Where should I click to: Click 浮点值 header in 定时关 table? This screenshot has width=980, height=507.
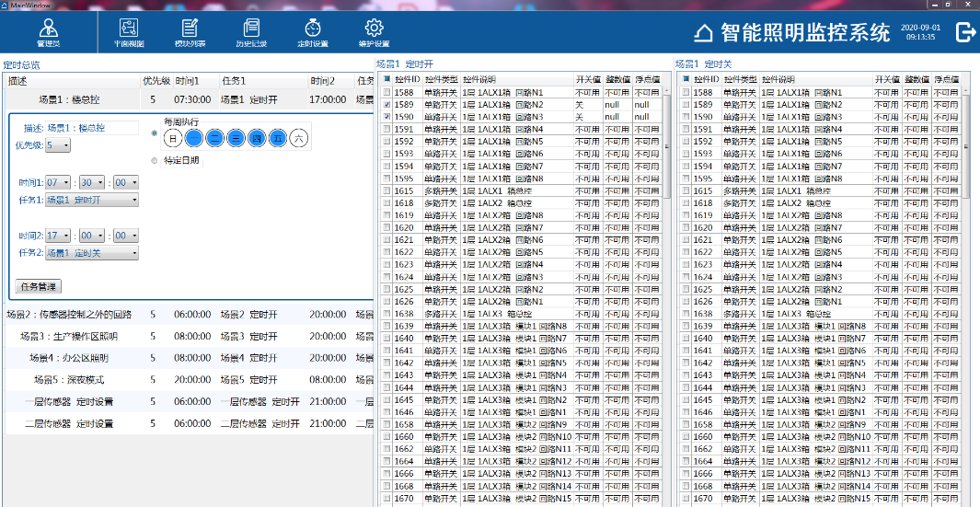click(x=947, y=79)
